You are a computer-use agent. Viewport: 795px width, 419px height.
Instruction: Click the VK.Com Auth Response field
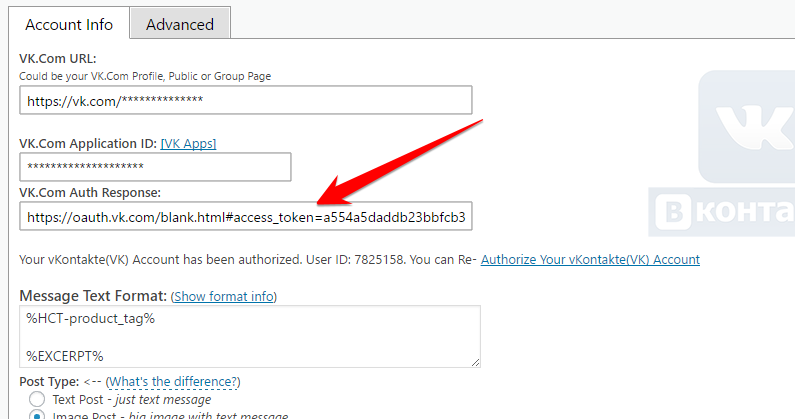click(245, 216)
